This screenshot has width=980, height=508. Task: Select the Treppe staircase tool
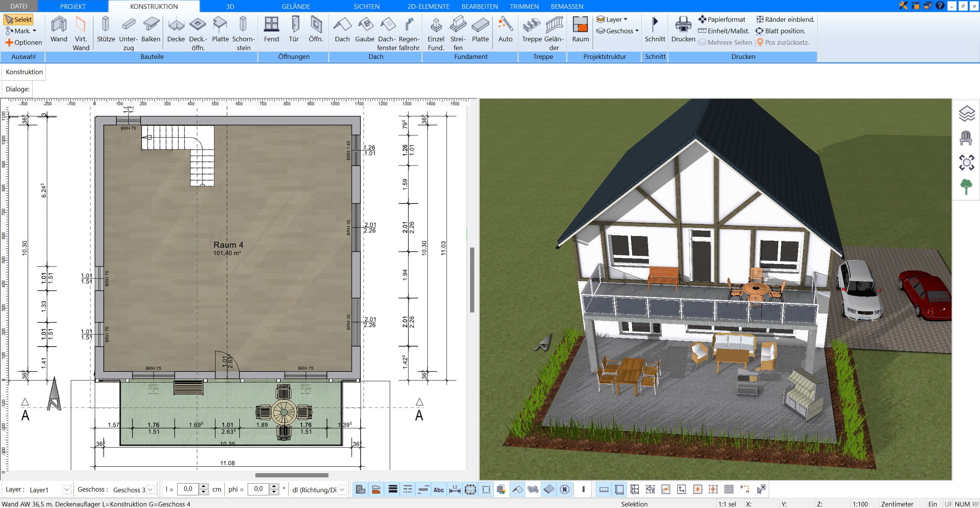point(532,29)
